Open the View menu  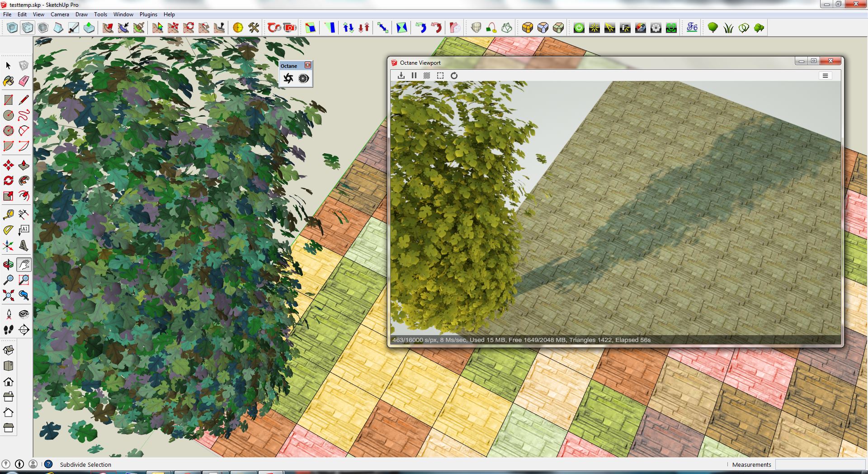coord(38,14)
